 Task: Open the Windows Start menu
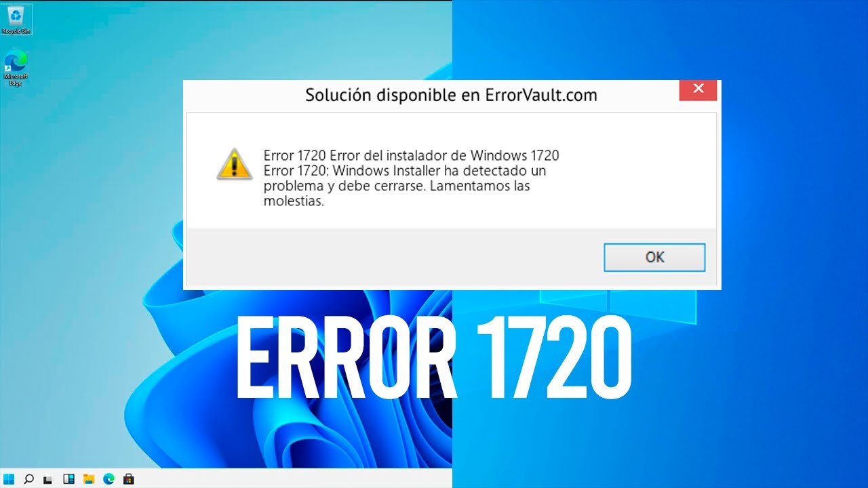tap(9, 479)
